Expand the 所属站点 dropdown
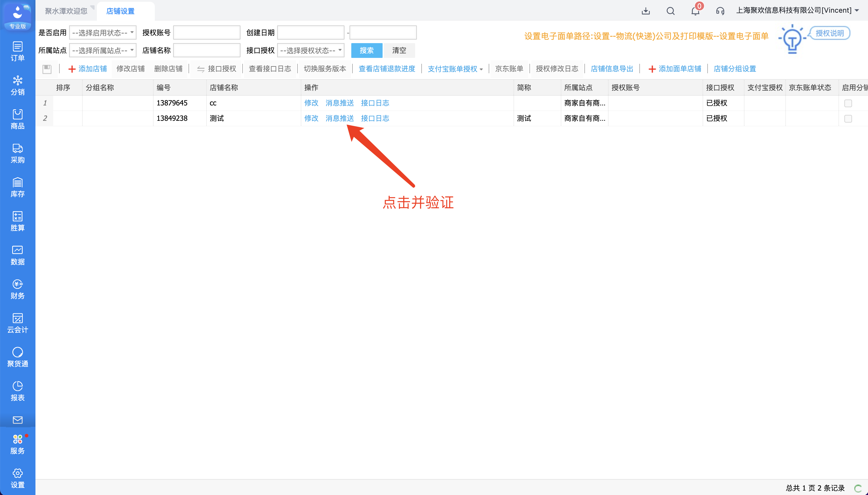The width and height of the screenshot is (868, 495). (103, 50)
